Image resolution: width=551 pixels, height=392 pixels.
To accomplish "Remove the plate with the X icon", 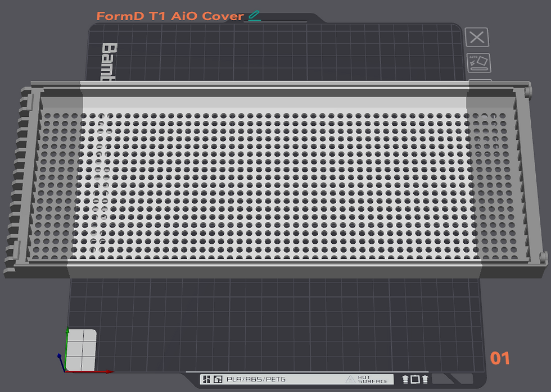I will coord(477,37).
